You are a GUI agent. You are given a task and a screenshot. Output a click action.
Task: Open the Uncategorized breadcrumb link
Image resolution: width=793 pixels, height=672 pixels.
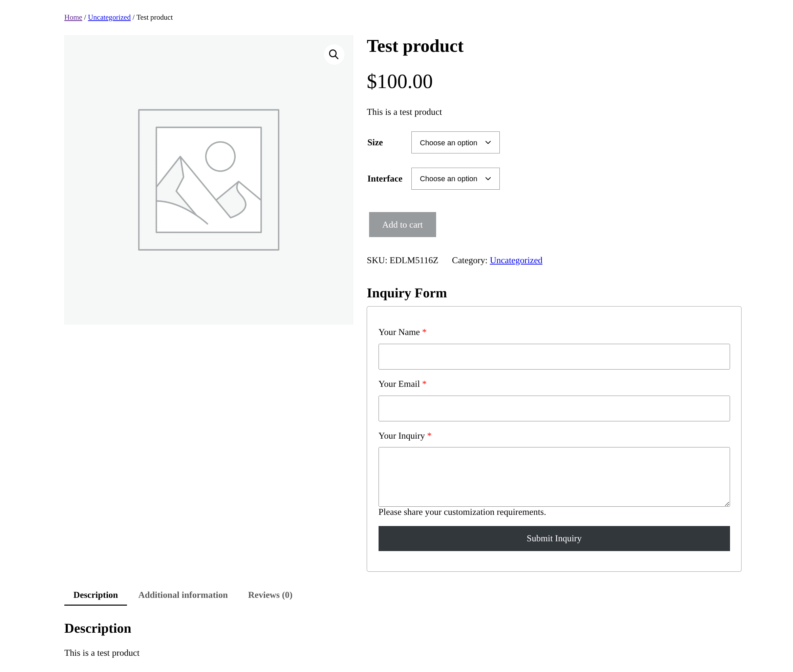(x=109, y=17)
